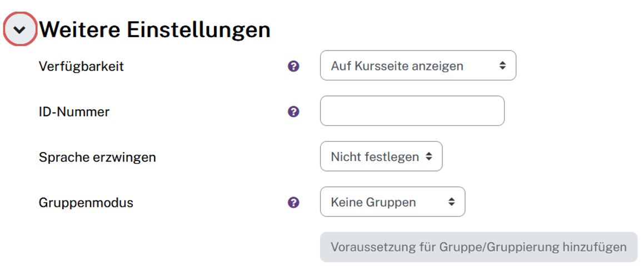
Task: Click the arrows in the Sprache erzwingen select
Action: pyautogui.click(x=429, y=157)
